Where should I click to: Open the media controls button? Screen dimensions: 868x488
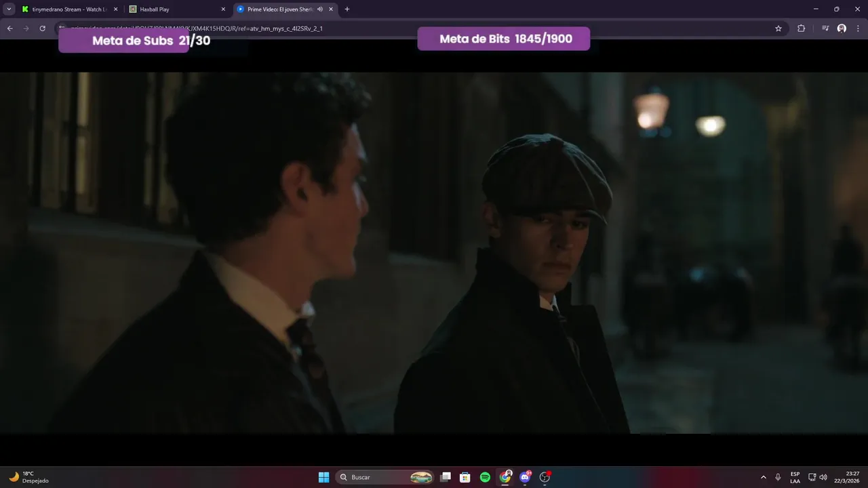[x=825, y=28]
